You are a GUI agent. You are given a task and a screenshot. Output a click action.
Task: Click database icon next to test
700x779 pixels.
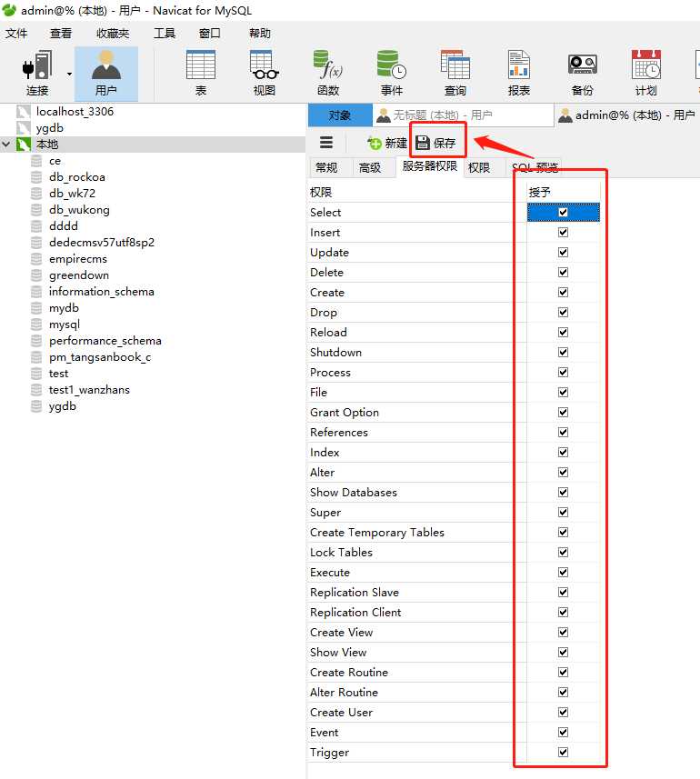[x=36, y=374]
